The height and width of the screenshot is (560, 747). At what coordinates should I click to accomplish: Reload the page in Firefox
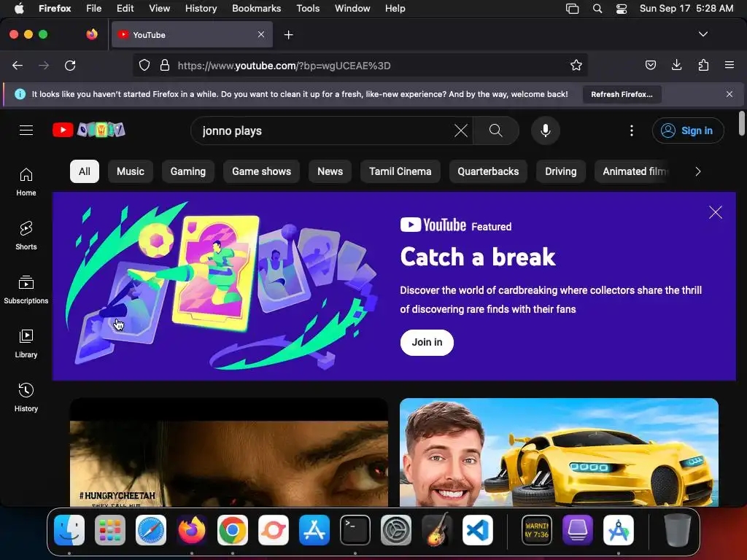coord(70,65)
